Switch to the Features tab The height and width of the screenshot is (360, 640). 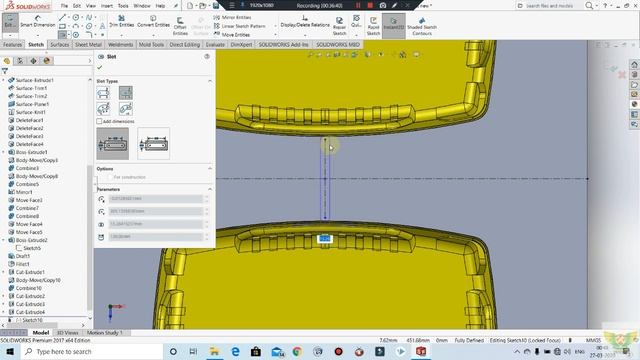click(12, 44)
